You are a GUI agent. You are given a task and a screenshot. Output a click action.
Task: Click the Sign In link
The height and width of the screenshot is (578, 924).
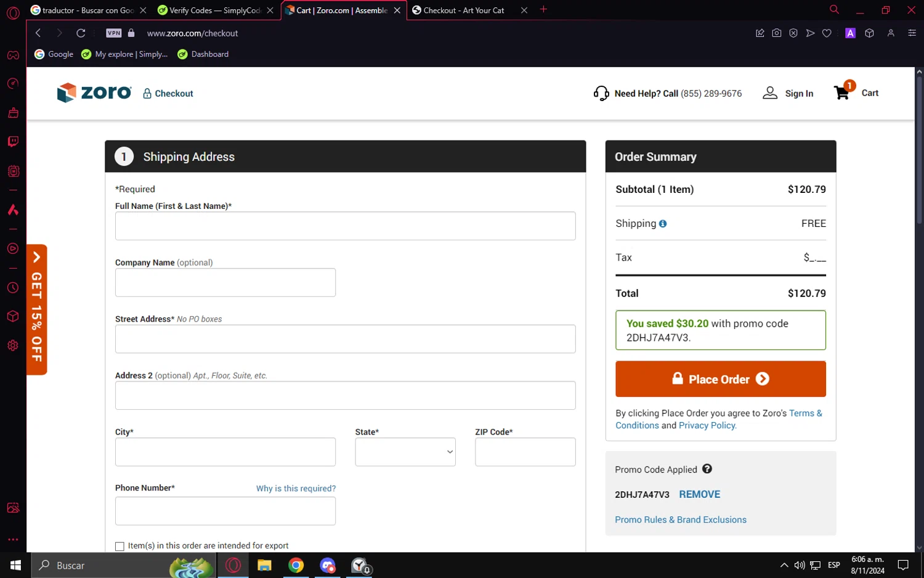[x=799, y=94]
